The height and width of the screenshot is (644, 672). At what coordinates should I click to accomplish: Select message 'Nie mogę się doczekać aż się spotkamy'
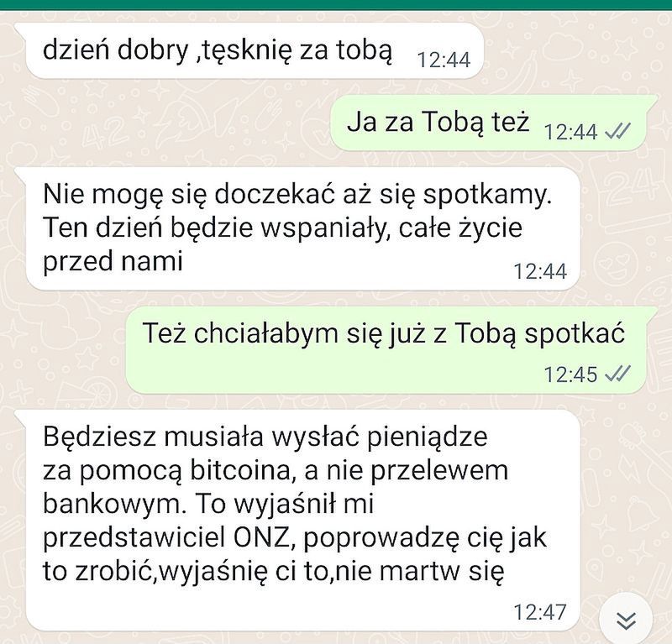pyautogui.click(x=302, y=229)
